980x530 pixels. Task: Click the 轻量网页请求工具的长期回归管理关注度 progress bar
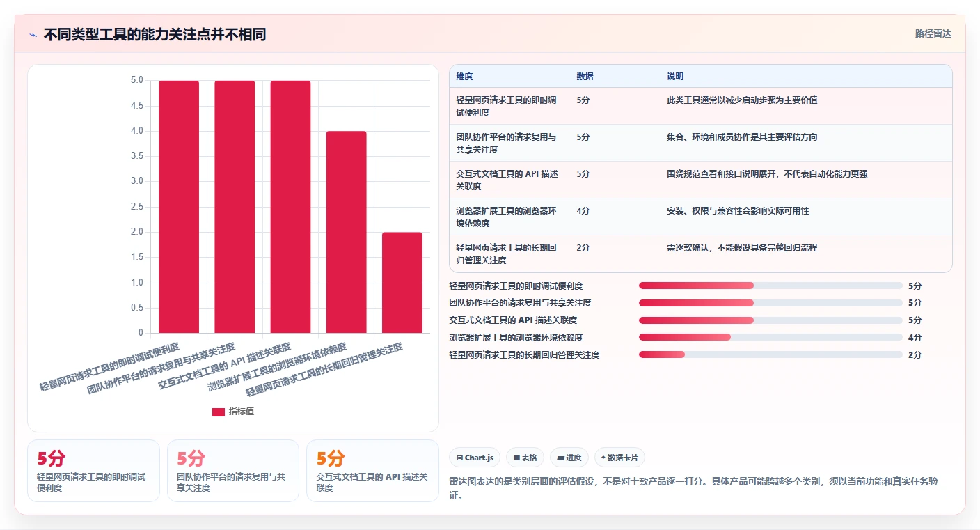770,354
